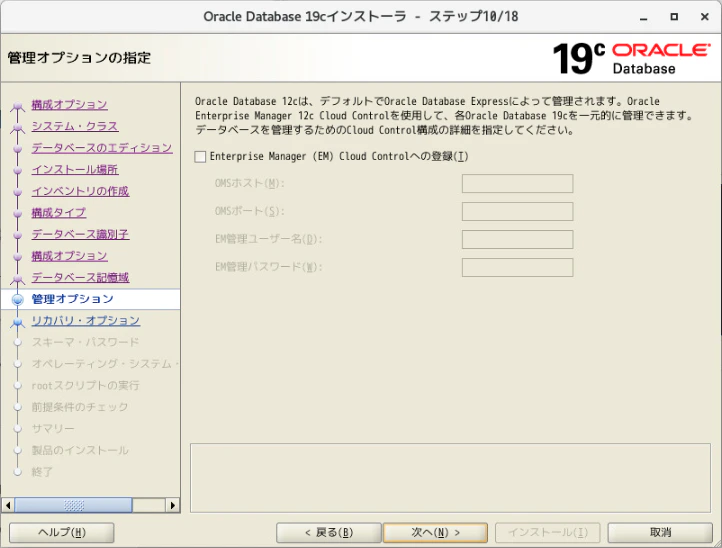
Task: Select the current 管理オプション step
Action: [72, 299]
